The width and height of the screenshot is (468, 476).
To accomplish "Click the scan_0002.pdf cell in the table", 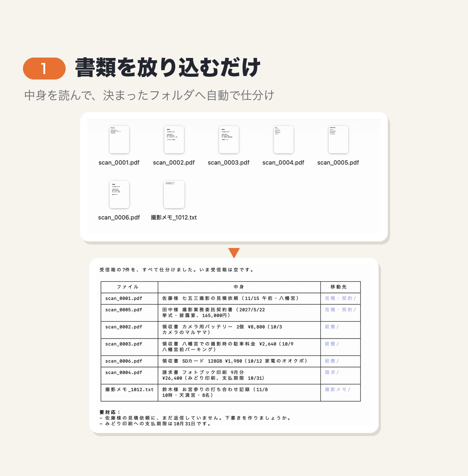I will coord(129,330).
